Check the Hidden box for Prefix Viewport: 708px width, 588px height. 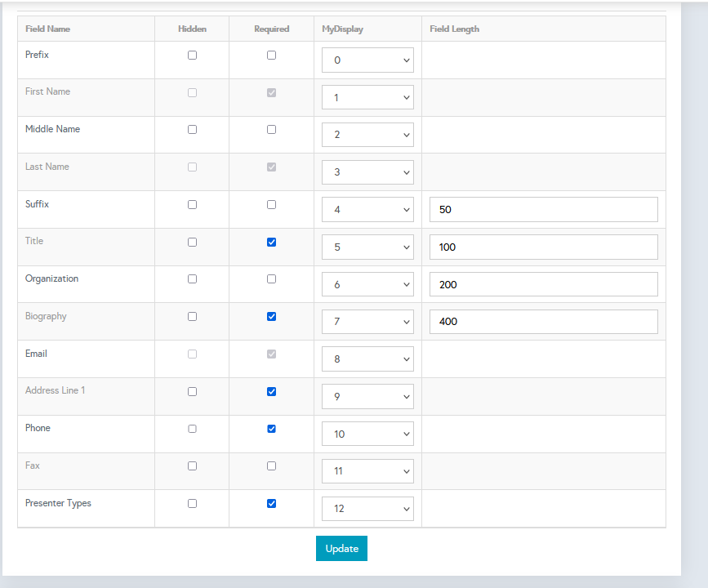[x=192, y=56]
